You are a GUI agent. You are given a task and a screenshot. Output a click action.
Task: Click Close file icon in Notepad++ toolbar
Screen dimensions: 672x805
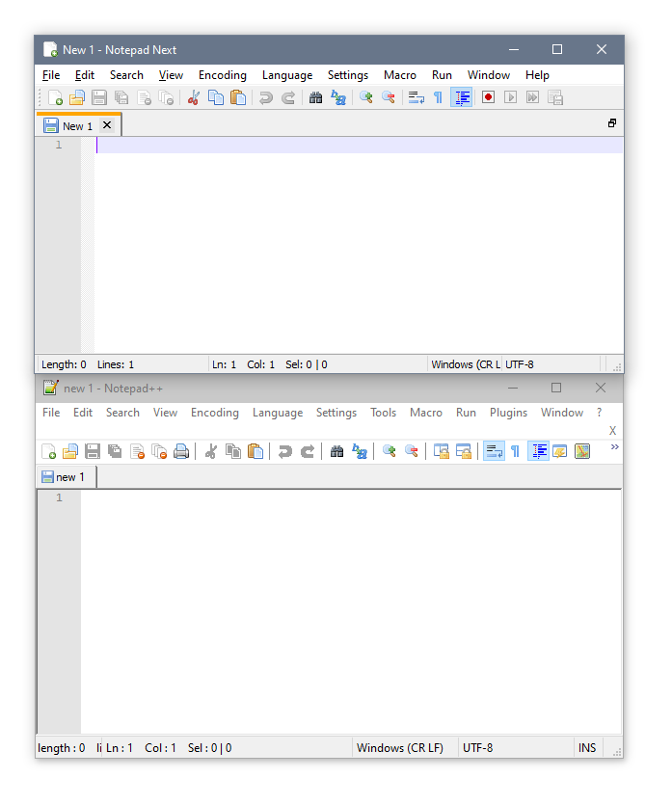[137, 451]
